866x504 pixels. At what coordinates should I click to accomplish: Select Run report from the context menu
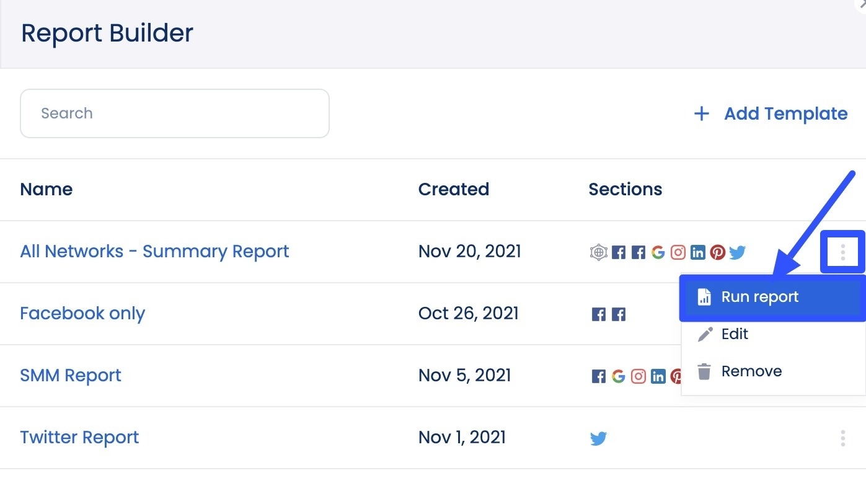point(759,297)
